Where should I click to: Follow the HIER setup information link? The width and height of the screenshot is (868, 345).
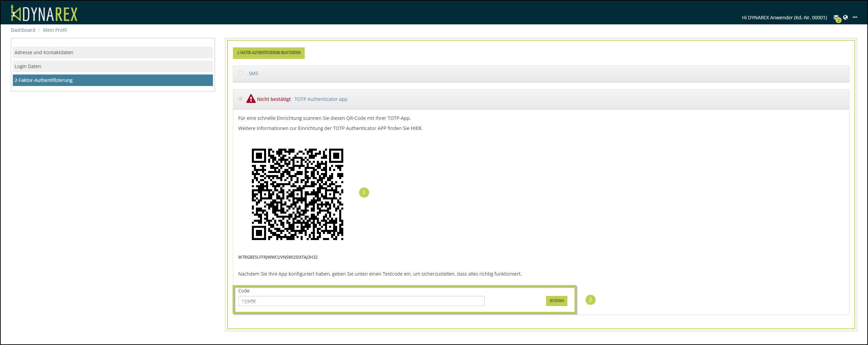416,128
